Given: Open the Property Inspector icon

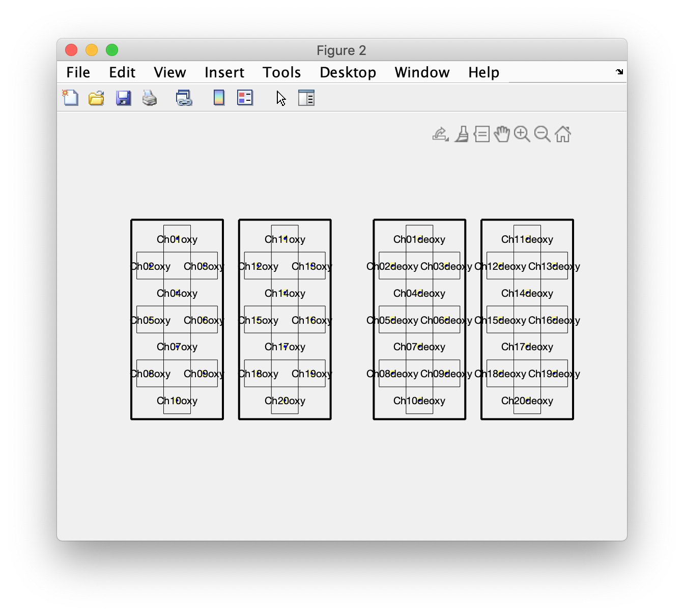Looking at the screenshot, I should tap(306, 97).
